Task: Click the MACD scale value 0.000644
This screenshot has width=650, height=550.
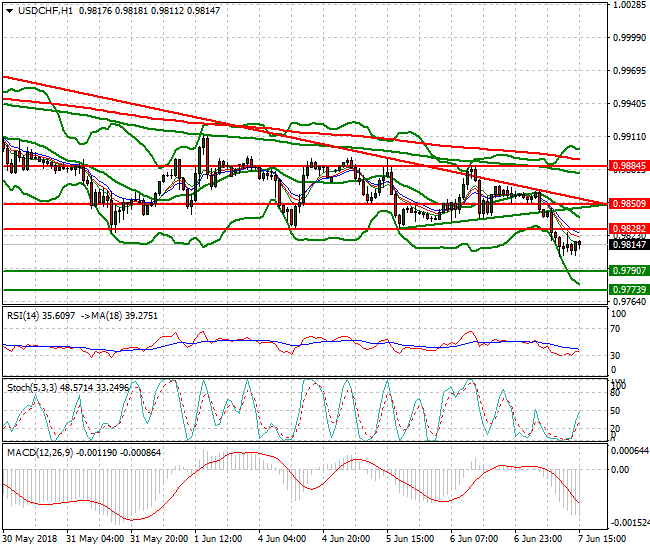Action: [630, 451]
